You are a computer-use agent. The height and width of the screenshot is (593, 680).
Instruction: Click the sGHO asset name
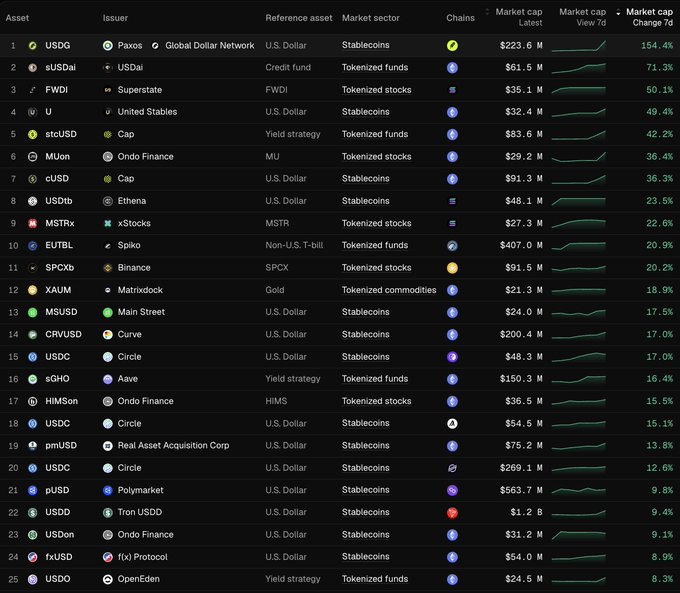(57, 379)
